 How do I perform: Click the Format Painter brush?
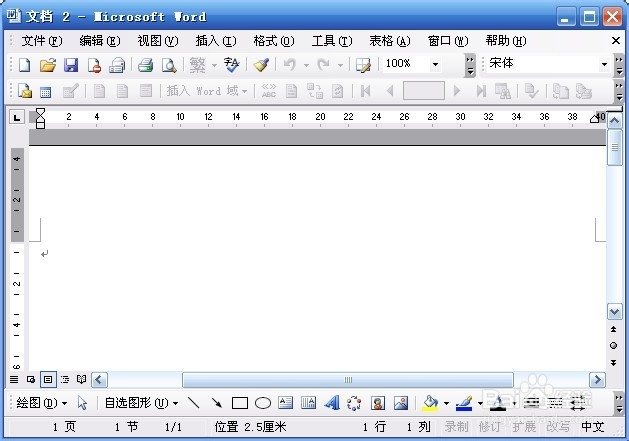[x=261, y=65]
